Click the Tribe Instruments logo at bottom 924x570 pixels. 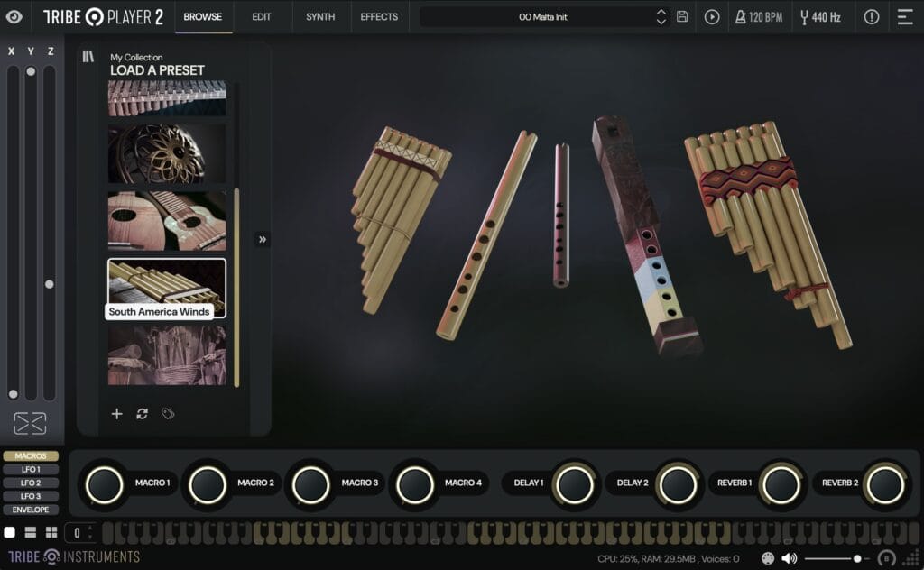74,557
